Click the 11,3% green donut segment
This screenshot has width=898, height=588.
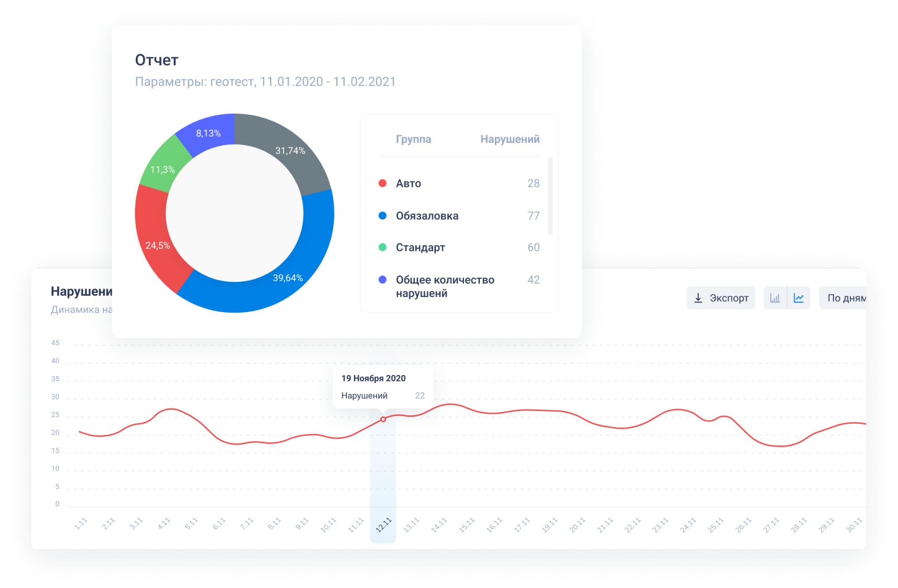(162, 170)
